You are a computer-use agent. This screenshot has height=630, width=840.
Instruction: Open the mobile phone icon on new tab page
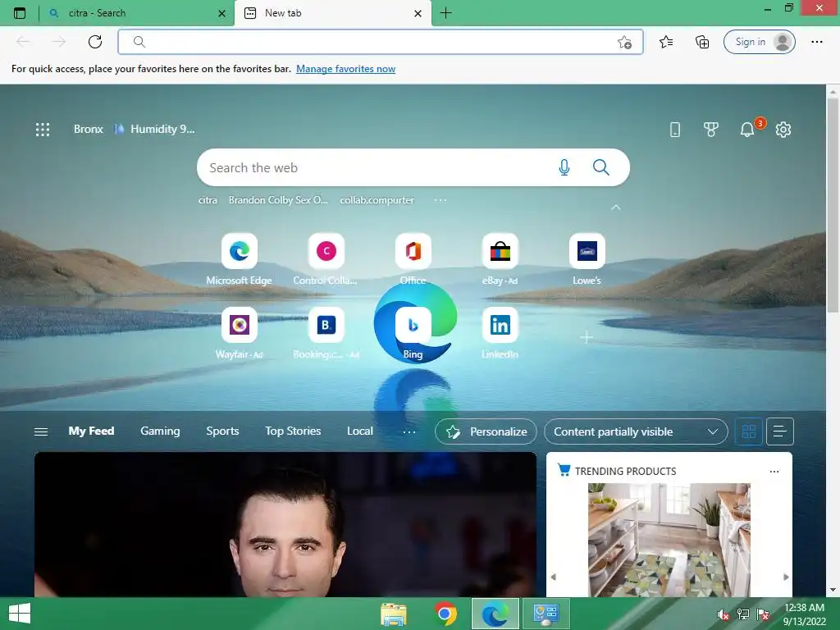(x=675, y=129)
